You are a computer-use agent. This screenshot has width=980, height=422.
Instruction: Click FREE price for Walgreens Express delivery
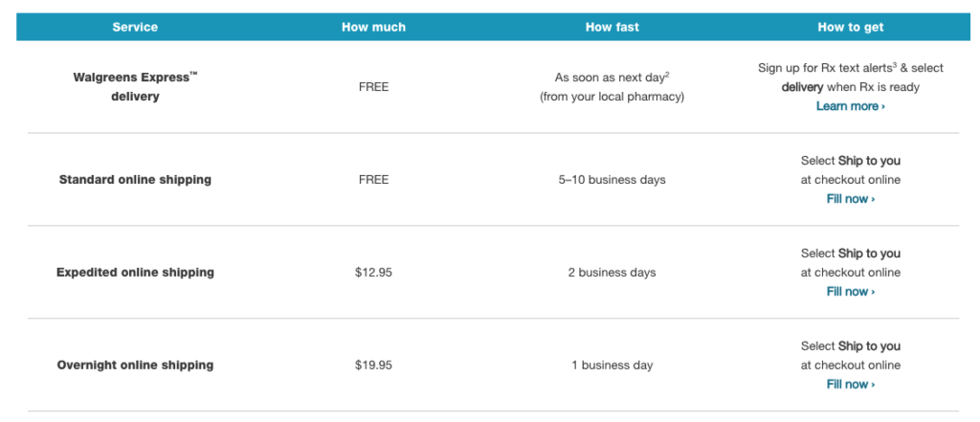pyautogui.click(x=374, y=87)
